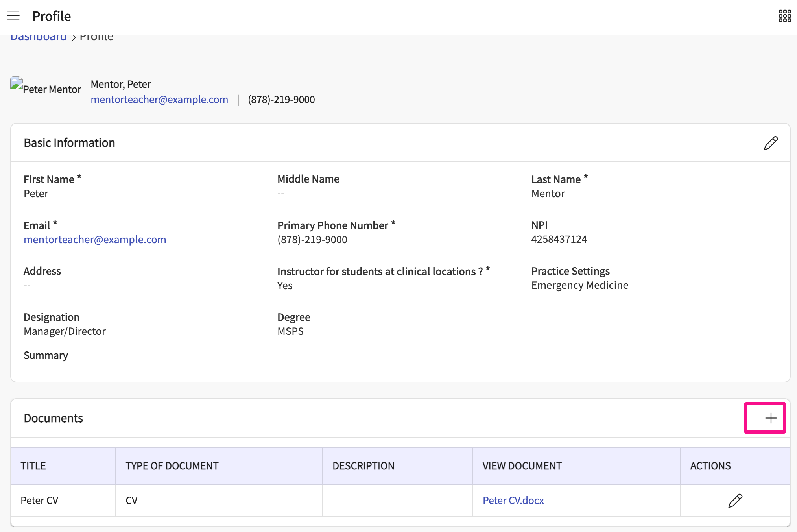
Task: Click the Documents section heading
Action: (x=54, y=418)
